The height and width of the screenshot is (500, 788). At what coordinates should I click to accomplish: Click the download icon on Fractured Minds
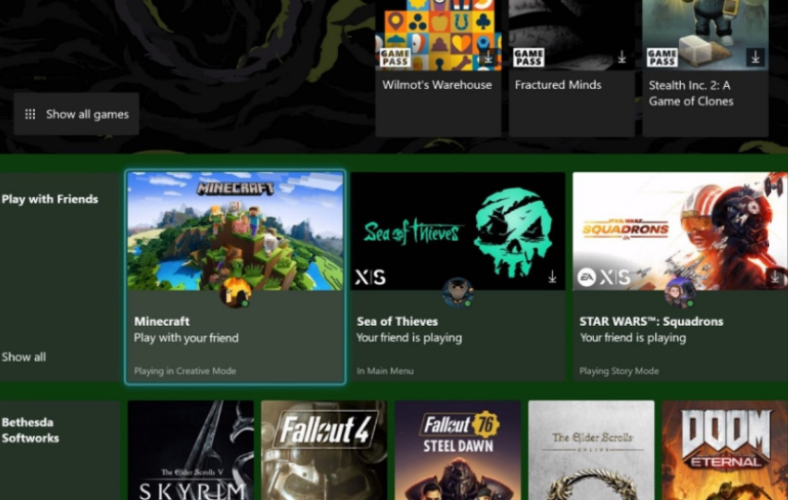pos(622,57)
